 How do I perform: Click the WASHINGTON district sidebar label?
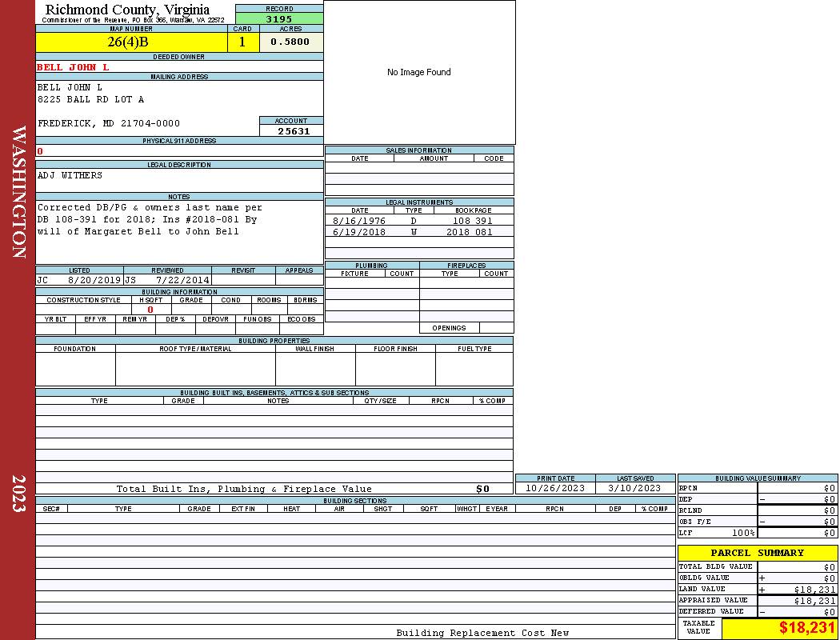tap(19, 192)
